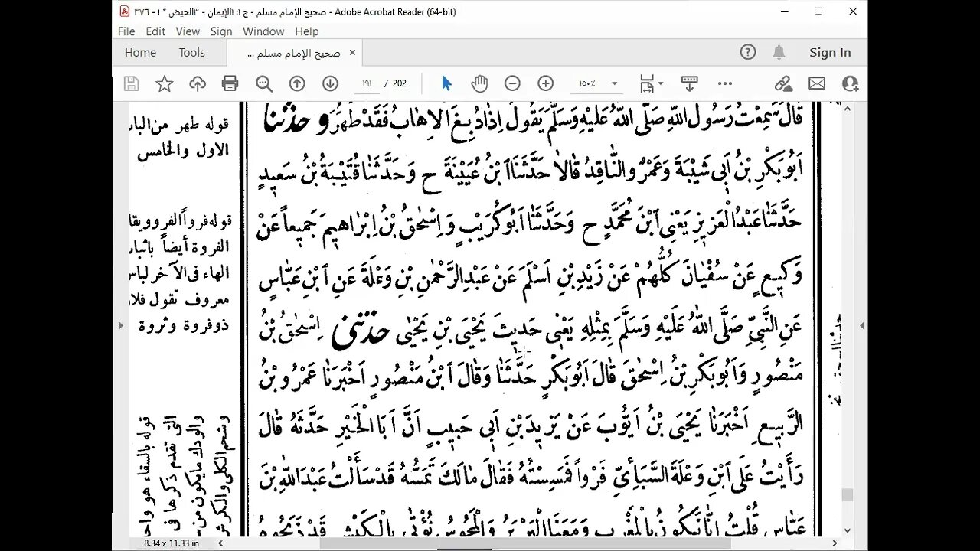
Task: Go to the next page arrow
Action: click(330, 83)
